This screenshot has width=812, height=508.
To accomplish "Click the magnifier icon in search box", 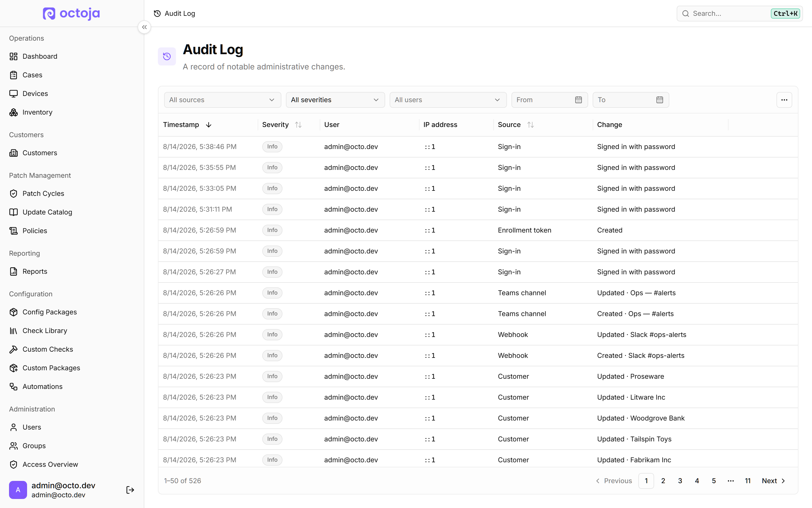I will 686,14.
